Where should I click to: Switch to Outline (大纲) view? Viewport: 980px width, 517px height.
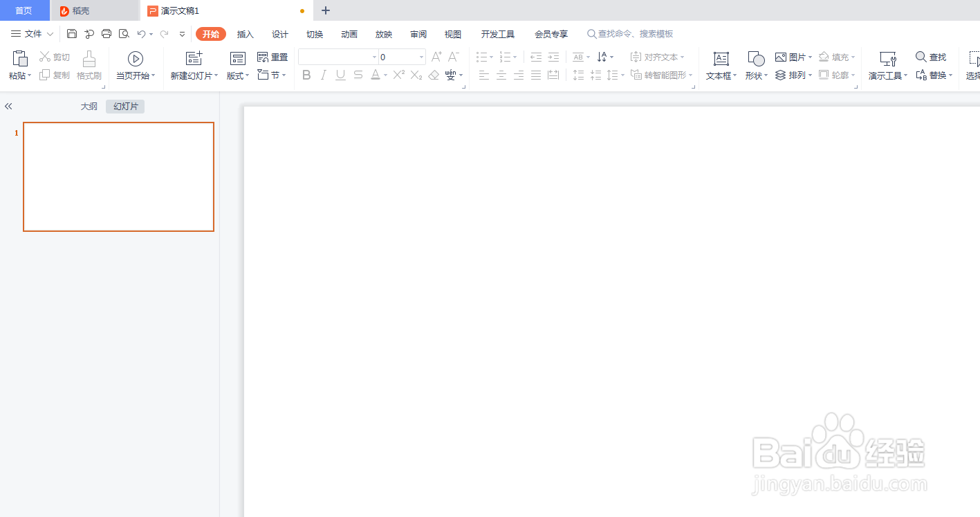(x=89, y=107)
